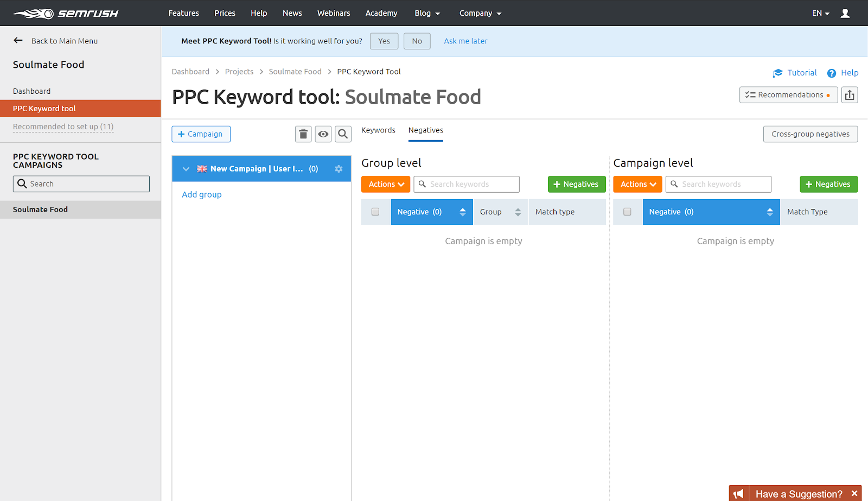Click Soulmate Food breadcrumb
Screen dimensions: 868x501
point(295,72)
